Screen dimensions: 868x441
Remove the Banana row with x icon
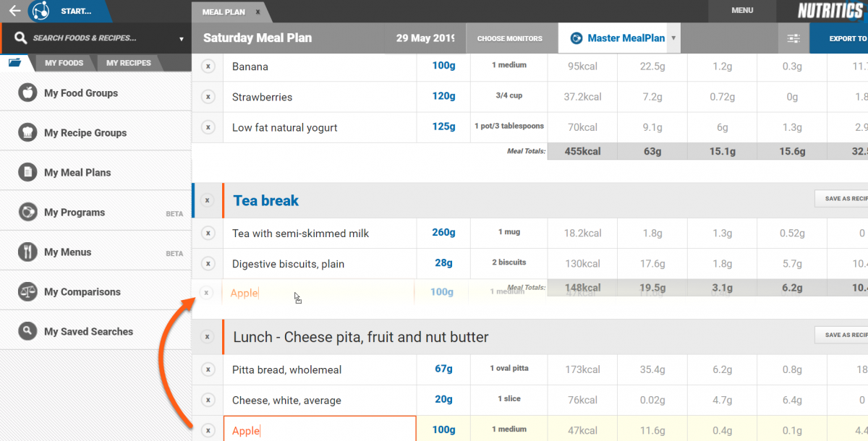point(208,67)
